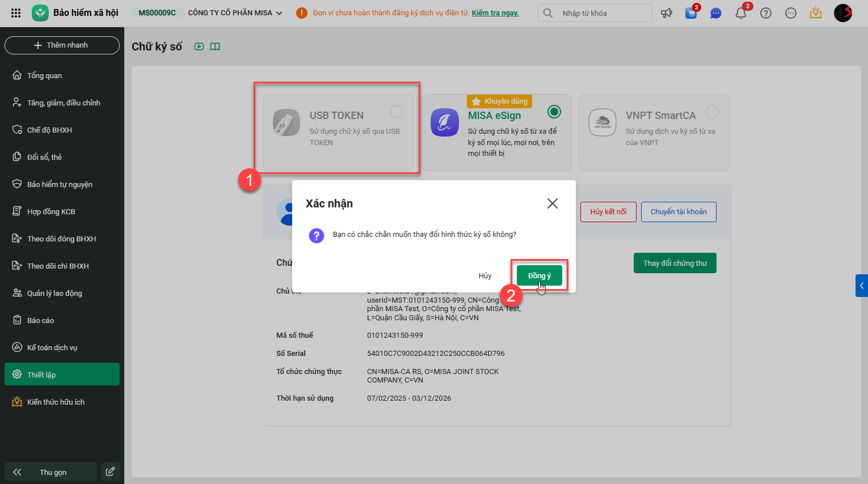
Task: Click the USB TOKEN card icon
Action: tap(286, 122)
